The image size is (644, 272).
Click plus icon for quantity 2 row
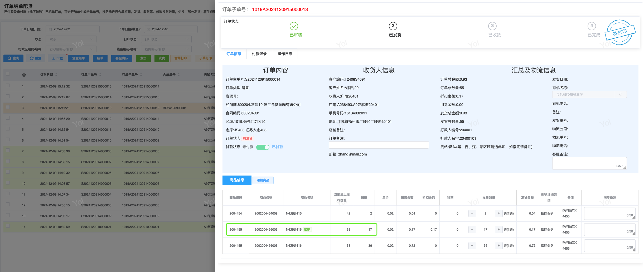[x=498, y=213]
